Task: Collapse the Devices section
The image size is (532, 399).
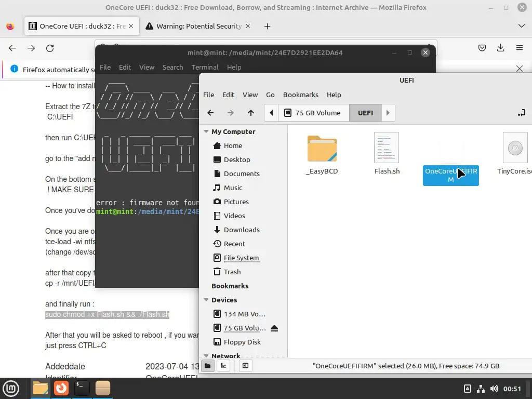Action: [206, 300]
